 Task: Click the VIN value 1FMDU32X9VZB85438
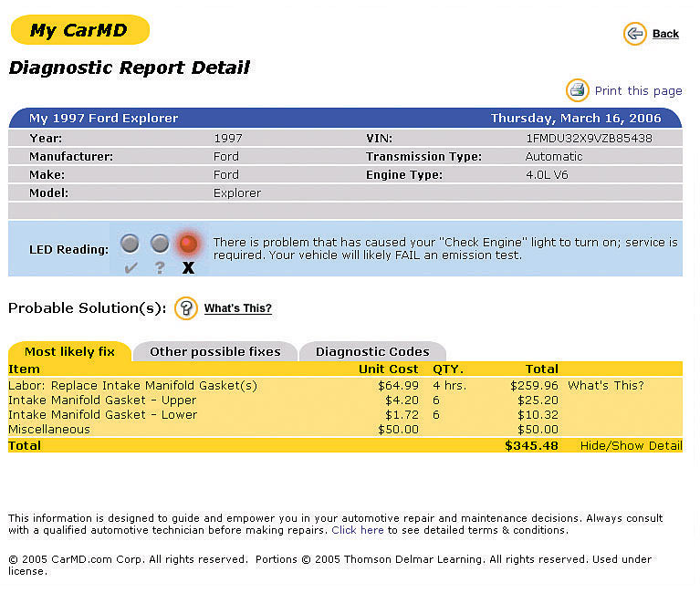[x=589, y=139]
